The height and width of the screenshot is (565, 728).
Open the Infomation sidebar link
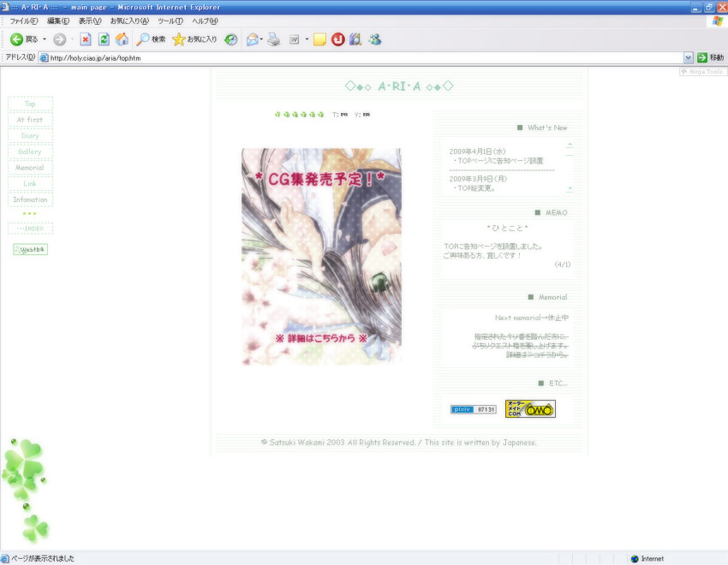coord(30,199)
